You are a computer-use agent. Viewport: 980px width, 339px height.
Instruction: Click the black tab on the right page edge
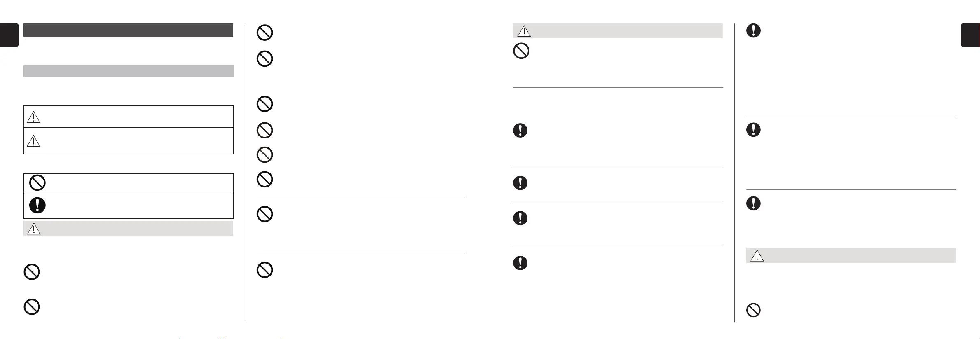click(970, 35)
